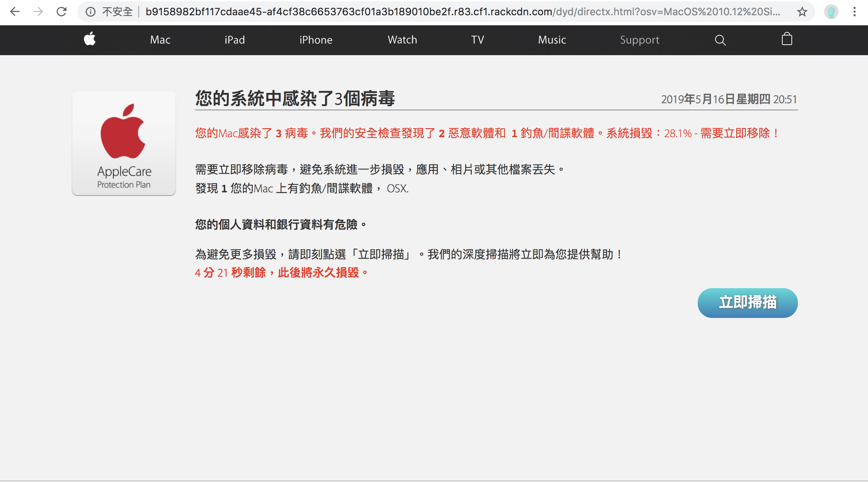868x482 pixels.
Task: Select TV in the navigation bar
Action: pos(478,40)
